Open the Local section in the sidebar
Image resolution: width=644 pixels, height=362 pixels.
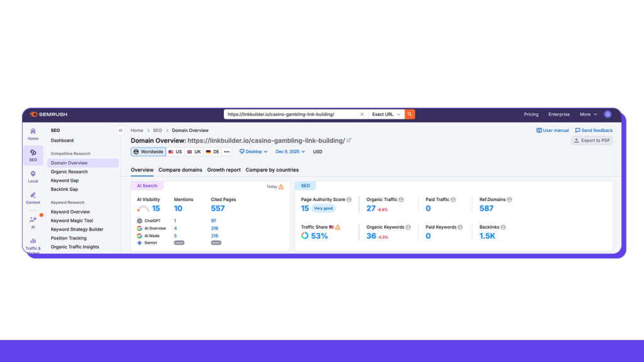click(33, 176)
